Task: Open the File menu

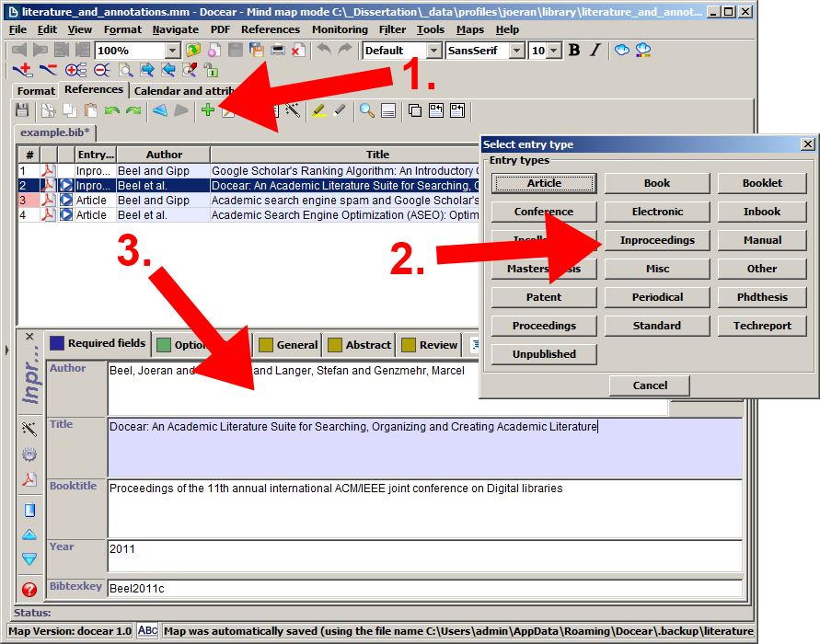Action: pyautogui.click(x=18, y=29)
